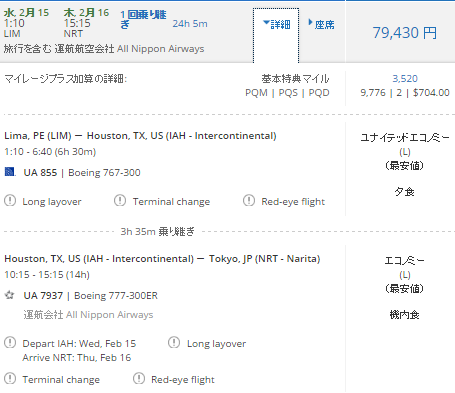Viewport: 455px width, 393px height.
Task: Click the UA 855 flight number
Action: (x=40, y=173)
